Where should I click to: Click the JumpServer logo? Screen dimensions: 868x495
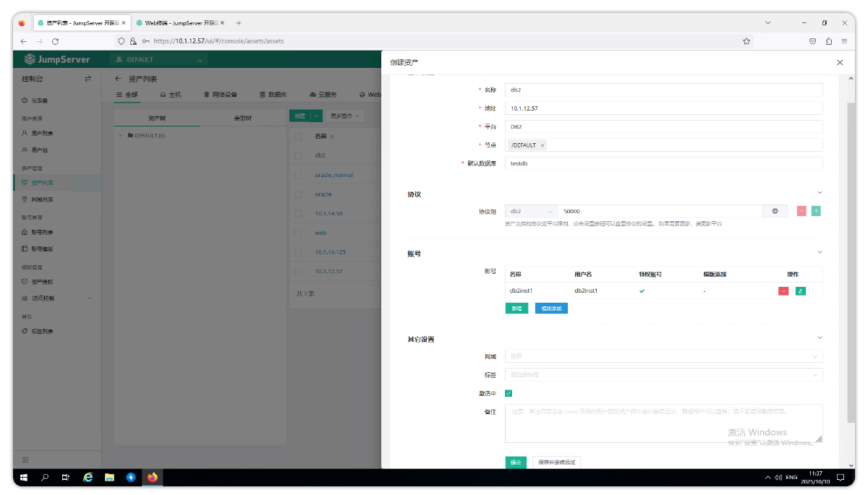coord(56,59)
